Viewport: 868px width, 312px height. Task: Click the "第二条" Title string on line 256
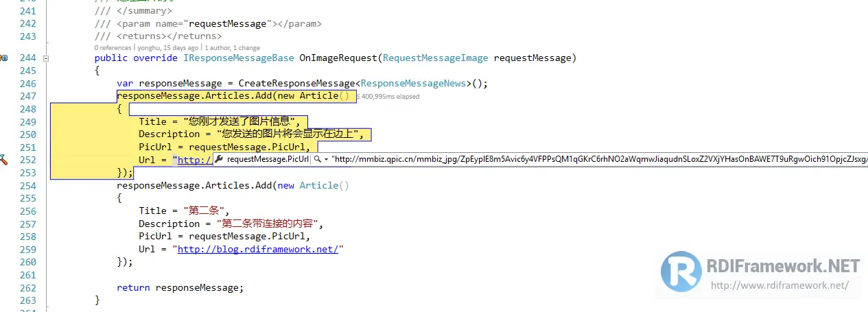pos(202,211)
